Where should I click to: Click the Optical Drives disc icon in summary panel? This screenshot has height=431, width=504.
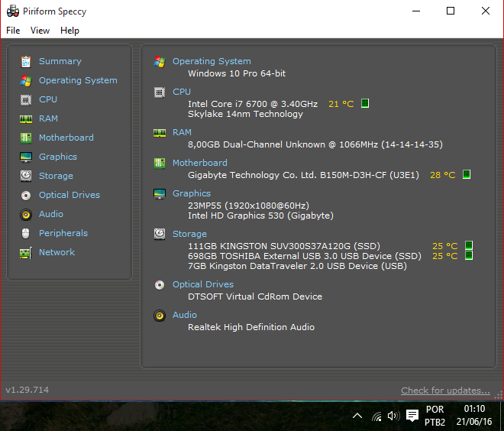pyautogui.click(x=160, y=285)
